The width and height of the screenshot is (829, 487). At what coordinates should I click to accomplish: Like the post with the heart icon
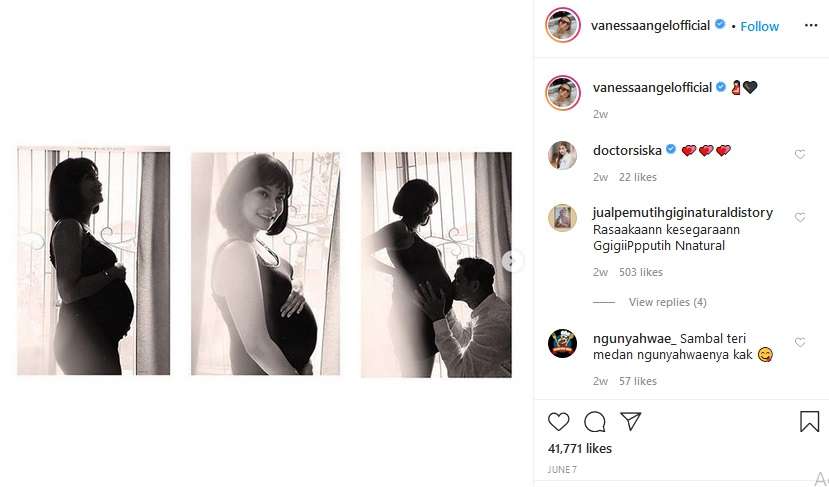[x=559, y=421]
